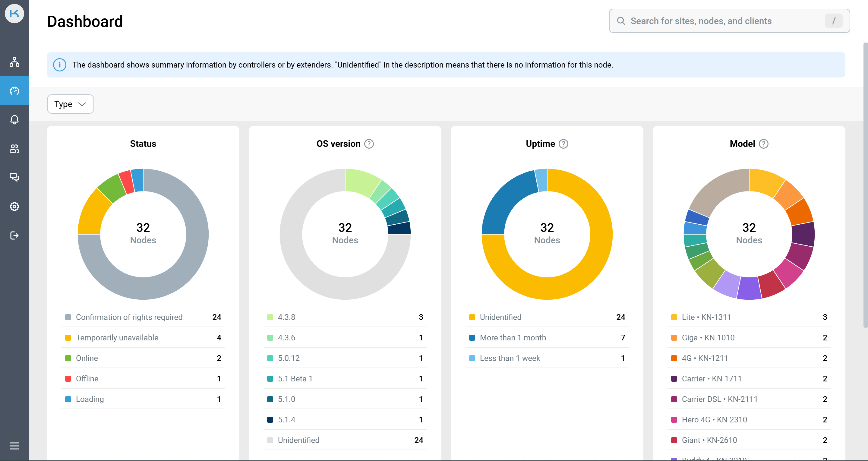Select 'Offline' status legend row
Image resolution: width=868 pixels, height=461 pixels.
[143, 379]
